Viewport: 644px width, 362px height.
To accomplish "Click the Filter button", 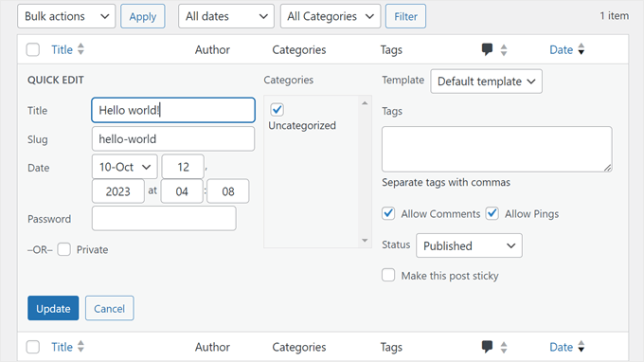I will click(x=405, y=16).
